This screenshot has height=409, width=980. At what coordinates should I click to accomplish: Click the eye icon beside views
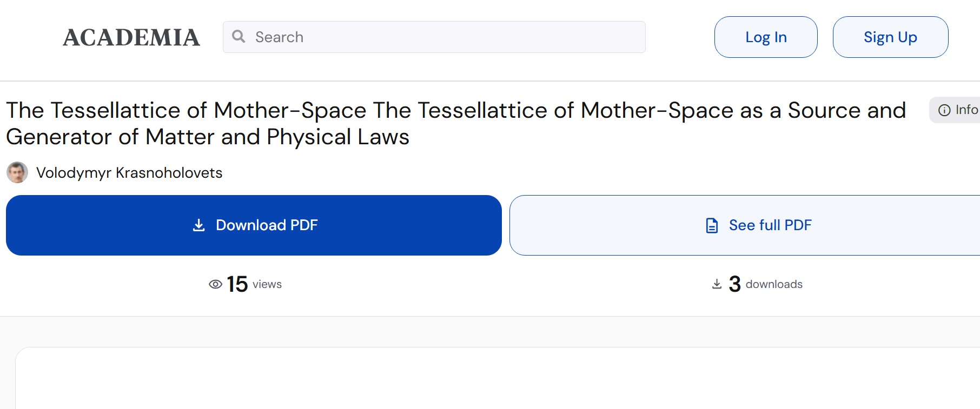(x=215, y=284)
